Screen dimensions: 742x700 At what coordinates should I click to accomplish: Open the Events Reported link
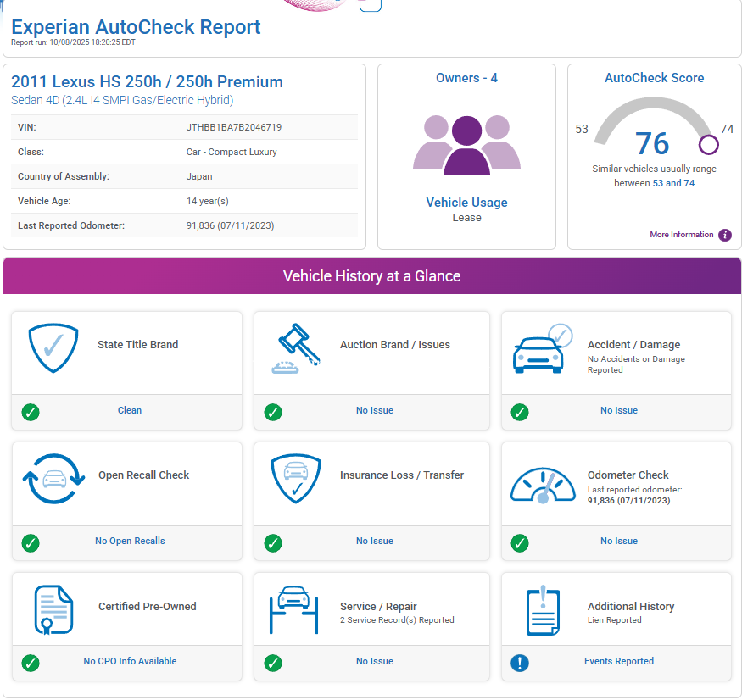(618, 661)
